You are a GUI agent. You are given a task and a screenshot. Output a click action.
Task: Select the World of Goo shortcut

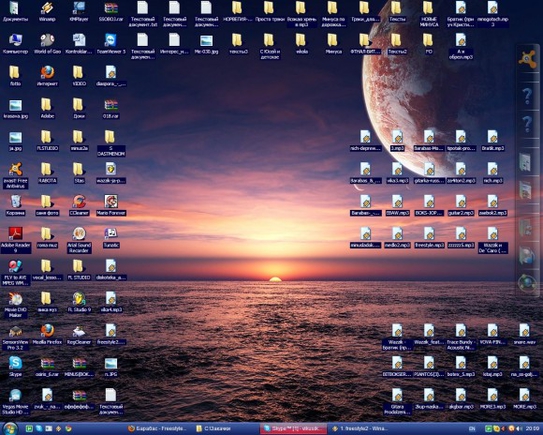click(47, 44)
